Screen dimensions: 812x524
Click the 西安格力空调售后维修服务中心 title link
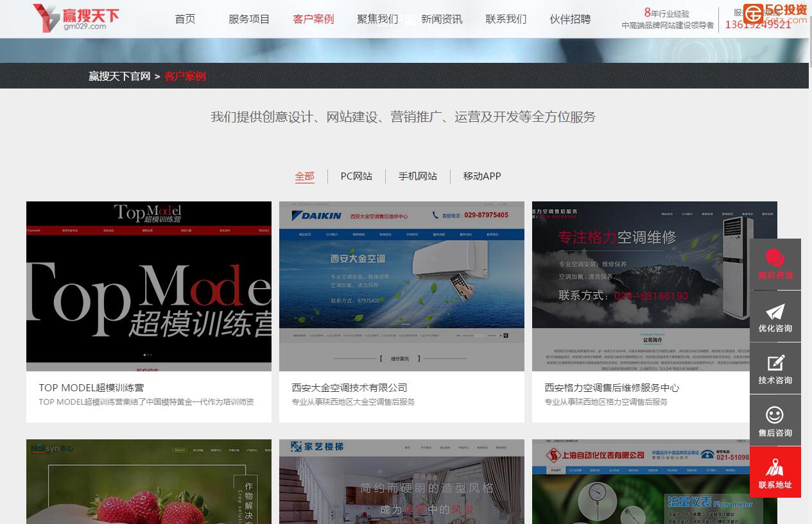pos(612,388)
